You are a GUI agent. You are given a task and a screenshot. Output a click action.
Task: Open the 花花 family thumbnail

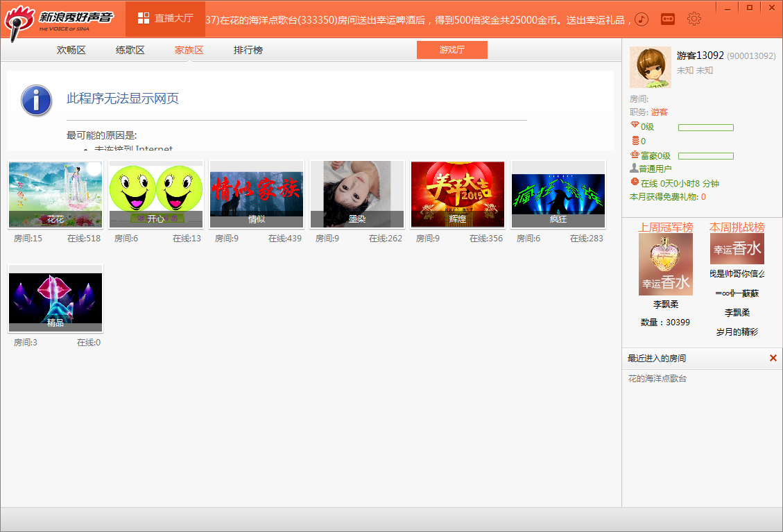[55, 194]
